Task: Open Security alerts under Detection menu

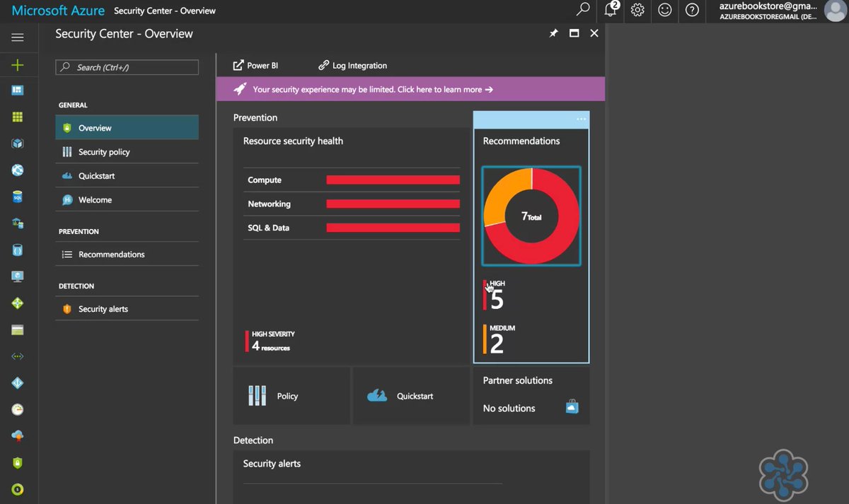Action: 127,309
